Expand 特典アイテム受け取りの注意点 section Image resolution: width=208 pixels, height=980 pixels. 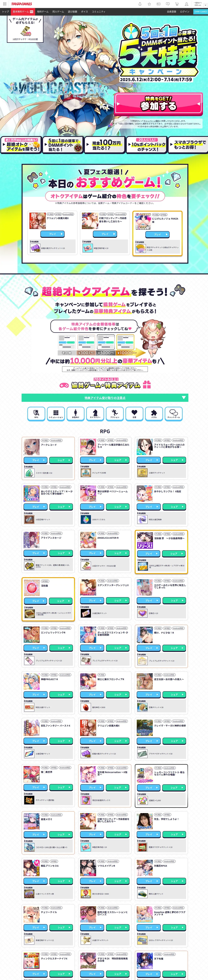(105, 398)
